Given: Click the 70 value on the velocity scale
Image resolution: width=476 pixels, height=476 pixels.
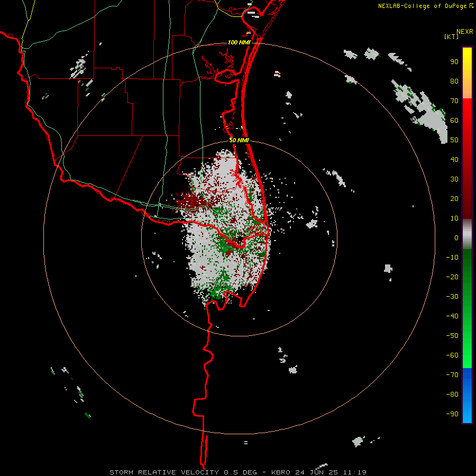Looking at the screenshot, I should [x=454, y=101].
